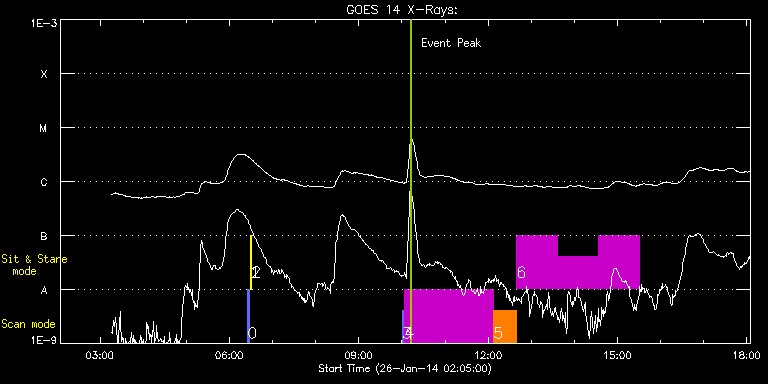Image resolution: width=768 pixels, height=384 pixels.
Task: Click the 'Start Time (26-Jan-14 02:05:00)' axis label
Action: pos(405,368)
